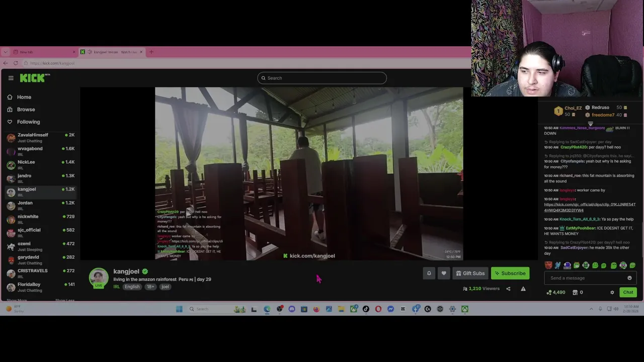The width and height of the screenshot is (644, 362).
Task: Select the English language tag
Action: (x=132, y=287)
